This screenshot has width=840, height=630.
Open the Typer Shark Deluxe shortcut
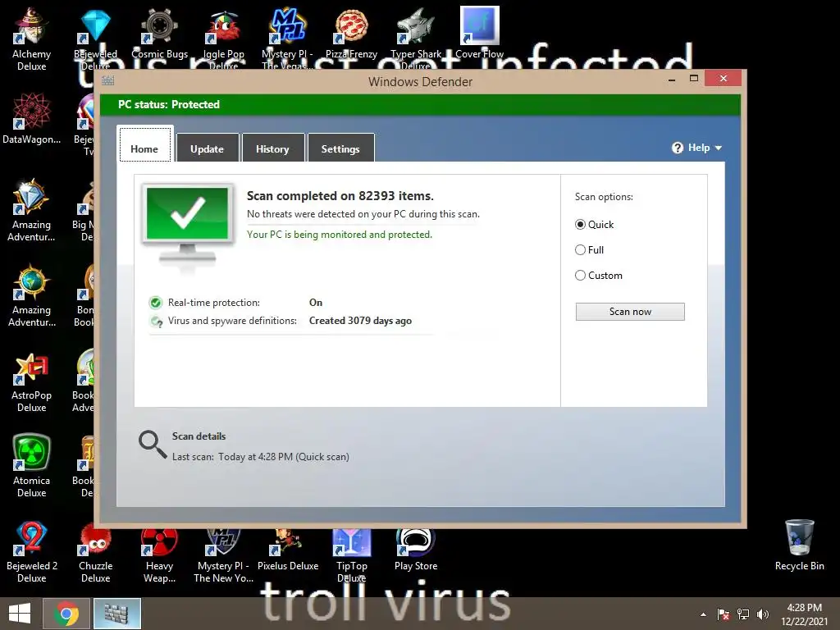(x=416, y=38)
